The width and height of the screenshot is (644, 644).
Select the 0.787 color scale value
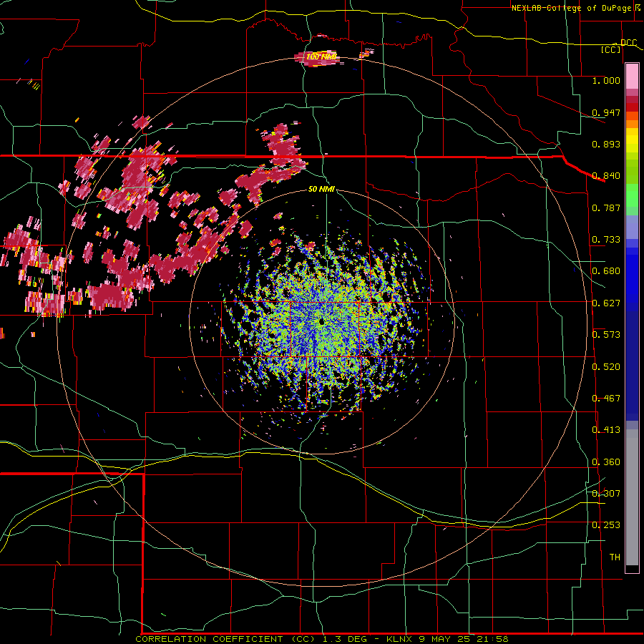(x=606, y=208)
